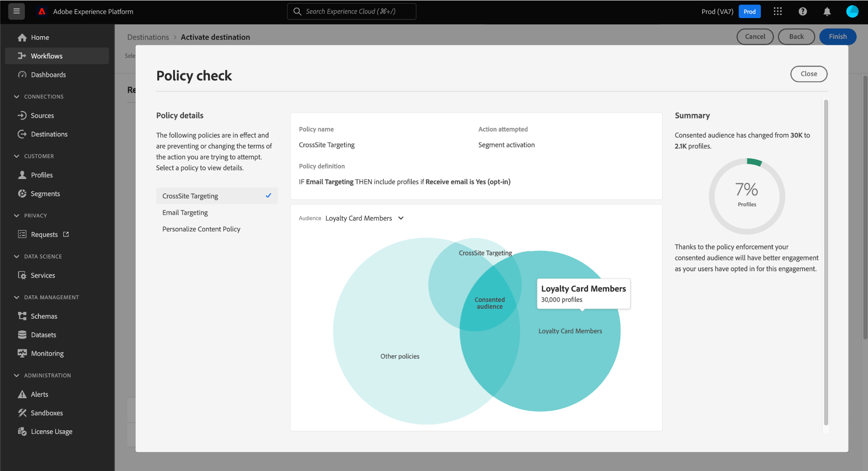Open the apps grid switcher
This screenshot has width=868, height=471.
point(778,11)
